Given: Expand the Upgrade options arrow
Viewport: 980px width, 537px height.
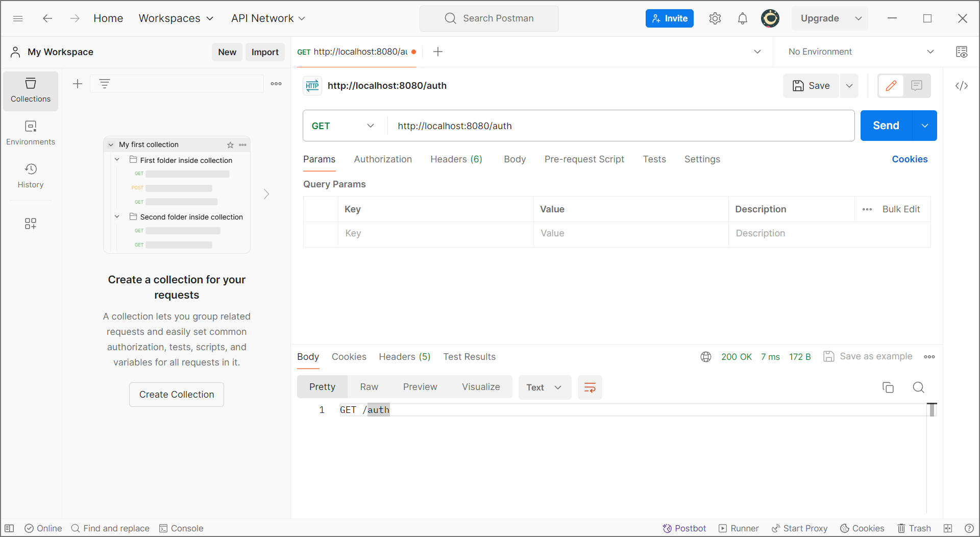Looking at the screenshot, I should tap(859, 18).
